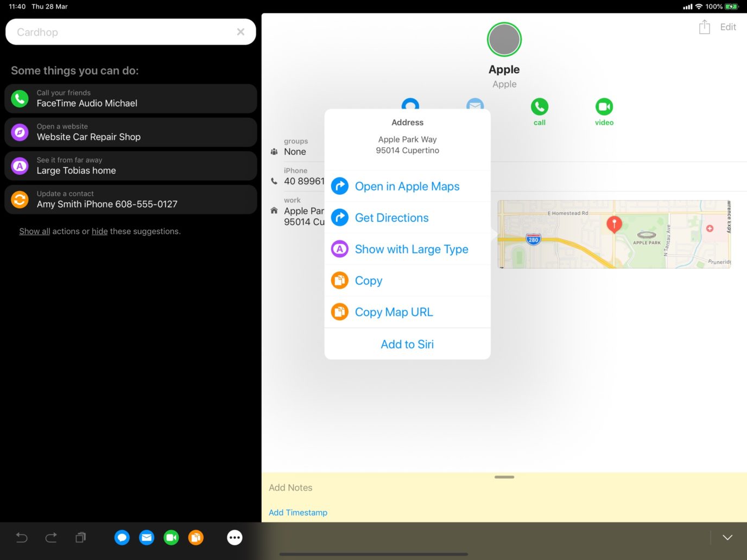
Task: Show all suggested actions
Action: click(34, 231)
